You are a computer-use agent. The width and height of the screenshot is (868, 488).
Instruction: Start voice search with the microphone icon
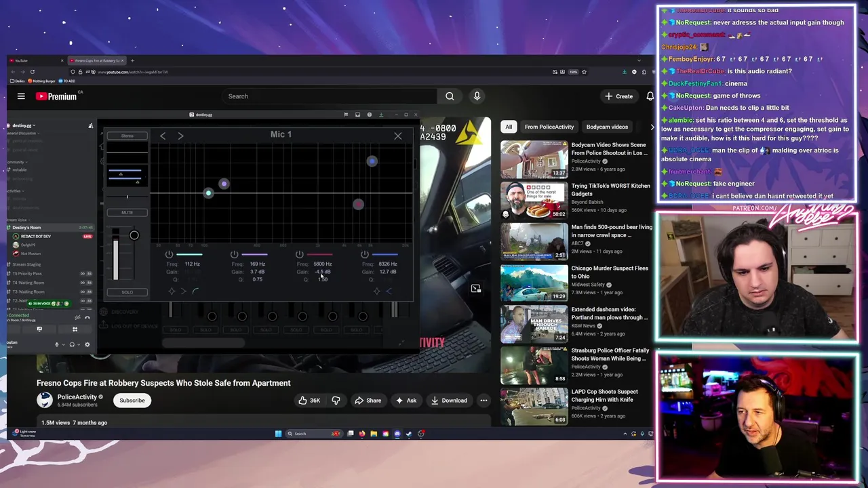477,96
